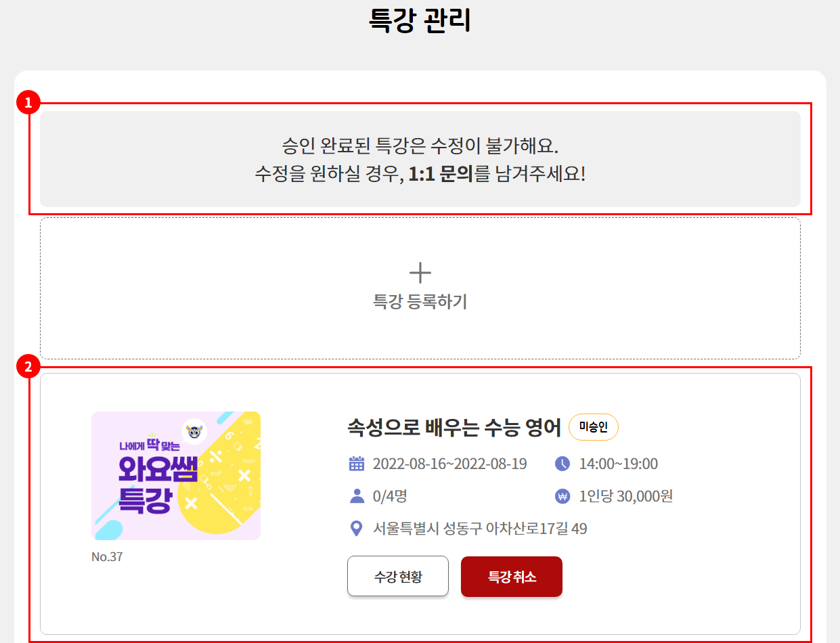Screen dimensions: 840x643
Task: Click the plus icon to add lecture
Action: coord(420,273)
